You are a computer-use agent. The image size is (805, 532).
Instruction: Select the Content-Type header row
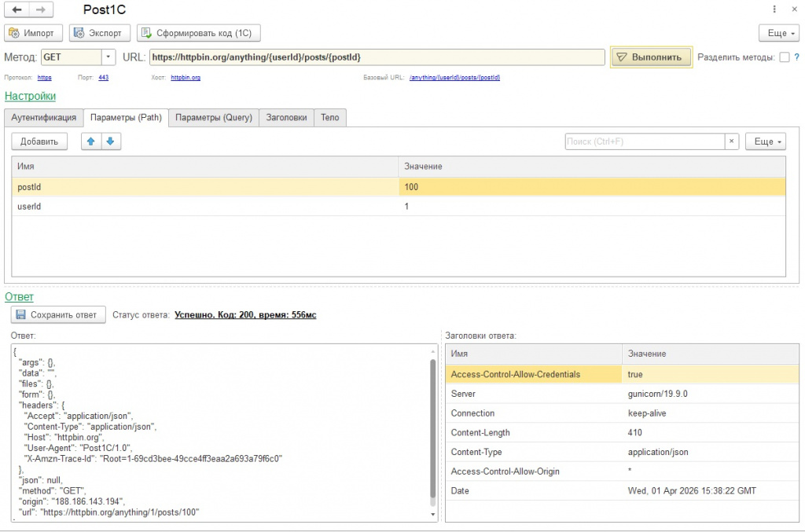coord(623,453)
